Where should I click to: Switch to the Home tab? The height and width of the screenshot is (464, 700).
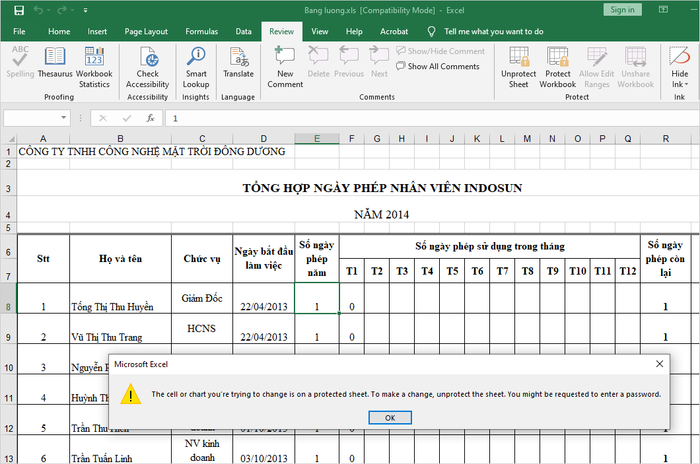click(x=59, y=31)
